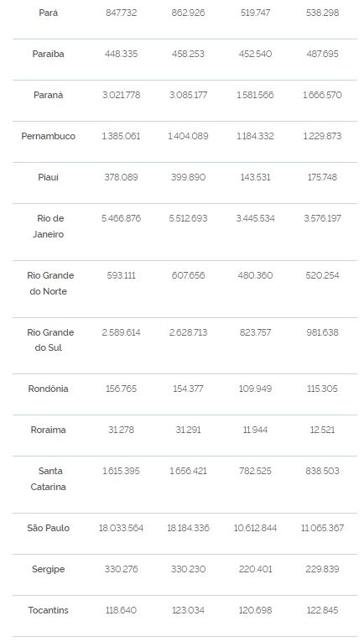Select the Rio Grande do Sul label
364x642 pixels.
pyautogui.click(x=50, y=340)
